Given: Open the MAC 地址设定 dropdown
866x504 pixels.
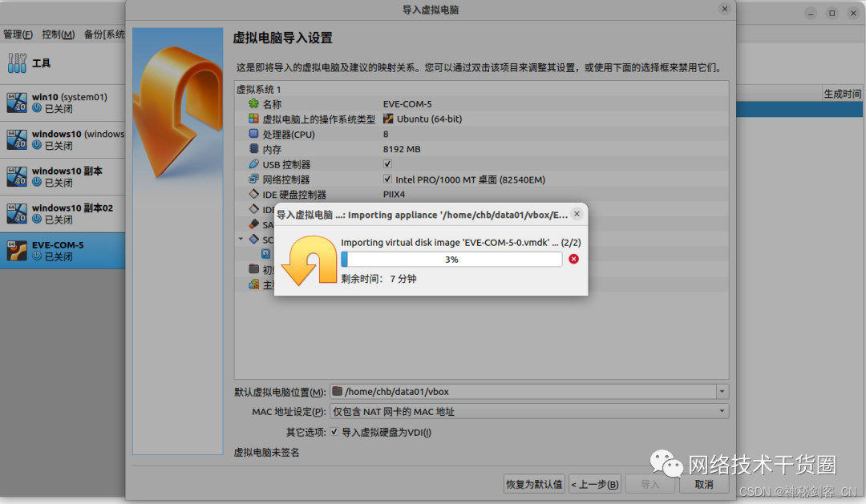Looking at the screenshot, I should [x=721, y=409].
